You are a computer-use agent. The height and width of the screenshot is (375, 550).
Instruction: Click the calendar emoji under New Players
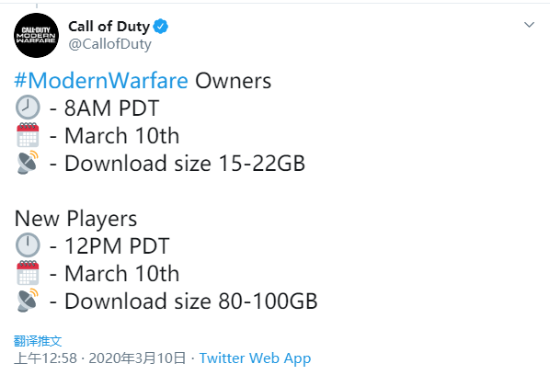(28, 273)
